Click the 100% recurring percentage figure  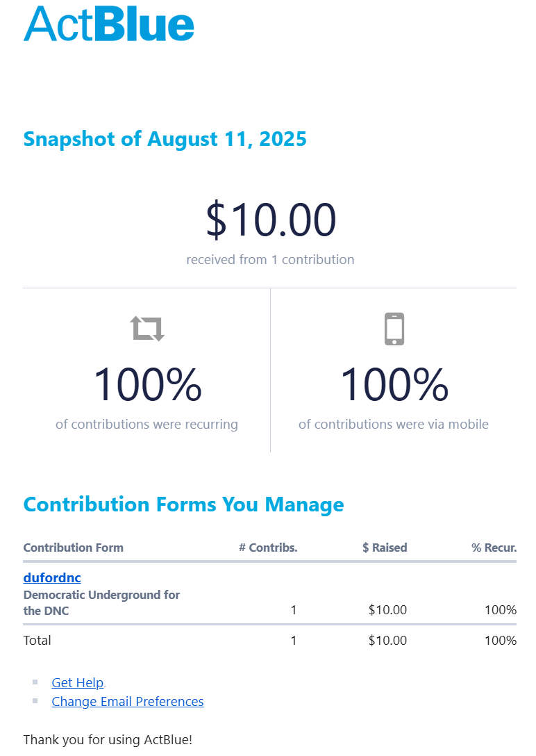point(147,384)
